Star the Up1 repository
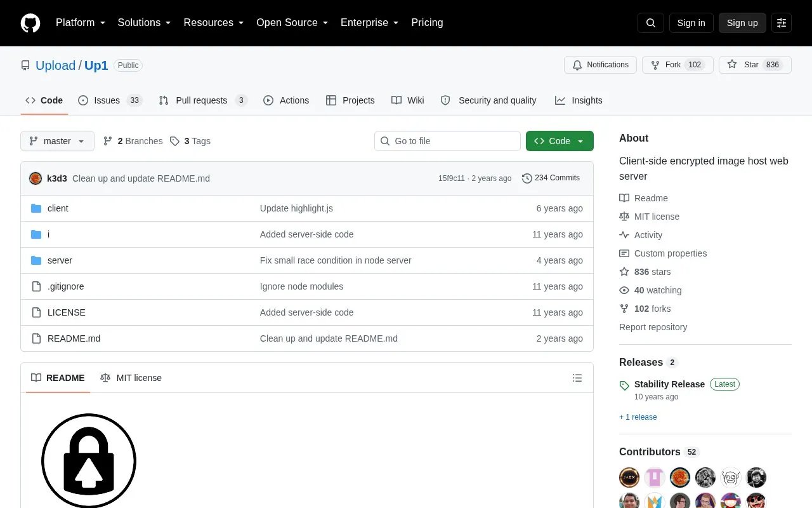 point(755,65)
